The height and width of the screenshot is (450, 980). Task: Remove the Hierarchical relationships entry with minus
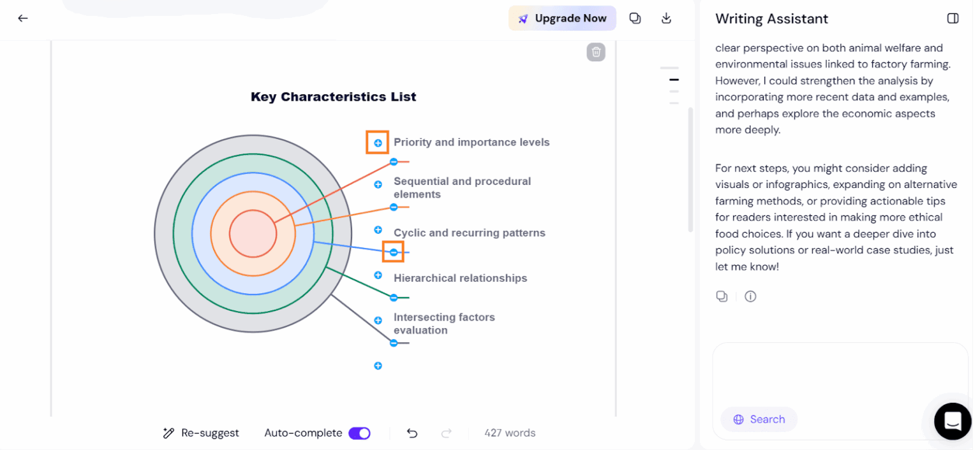click(x=394, y=298)
